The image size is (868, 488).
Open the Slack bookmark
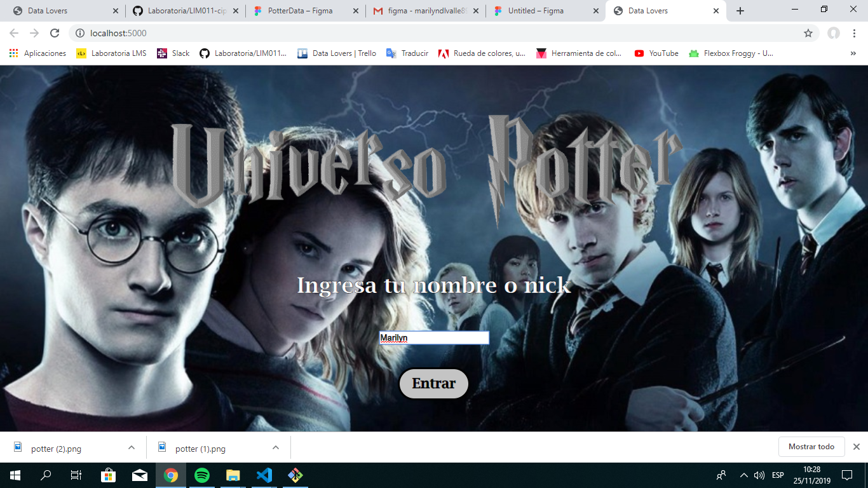tap(173, 53)
